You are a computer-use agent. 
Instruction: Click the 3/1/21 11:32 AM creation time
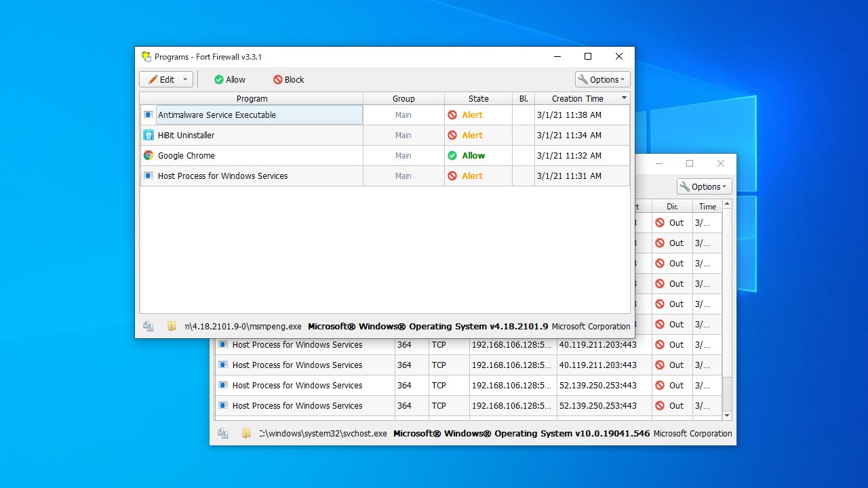(569, 155)
